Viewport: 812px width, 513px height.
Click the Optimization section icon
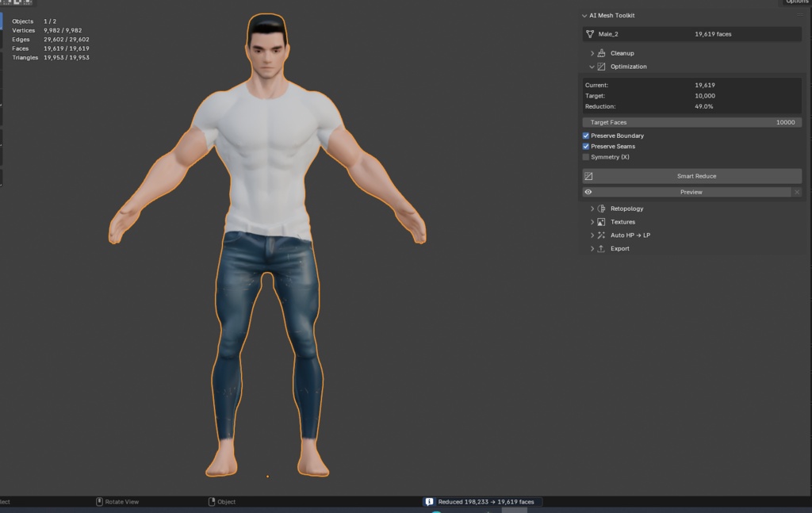[x=601, y=67]
